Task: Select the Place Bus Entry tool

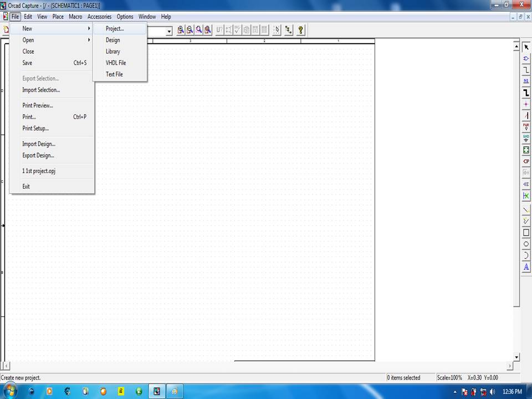Action: click(x=526, y=116)
